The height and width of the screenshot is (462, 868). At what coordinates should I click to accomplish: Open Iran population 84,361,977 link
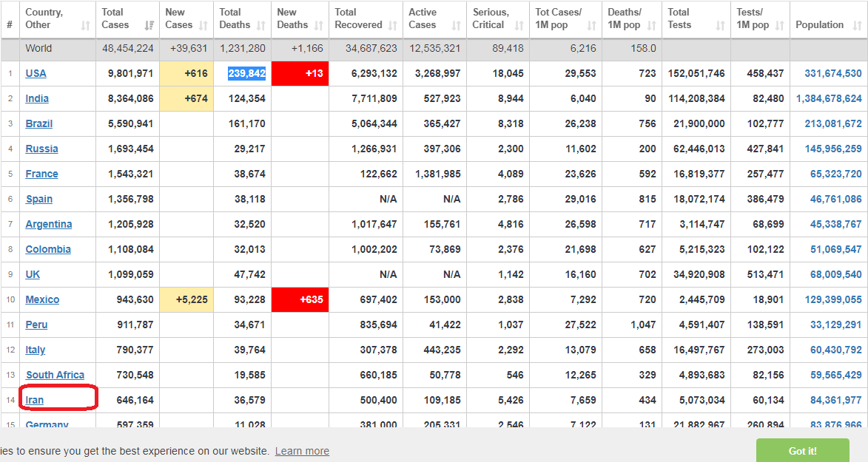(836, 400)
